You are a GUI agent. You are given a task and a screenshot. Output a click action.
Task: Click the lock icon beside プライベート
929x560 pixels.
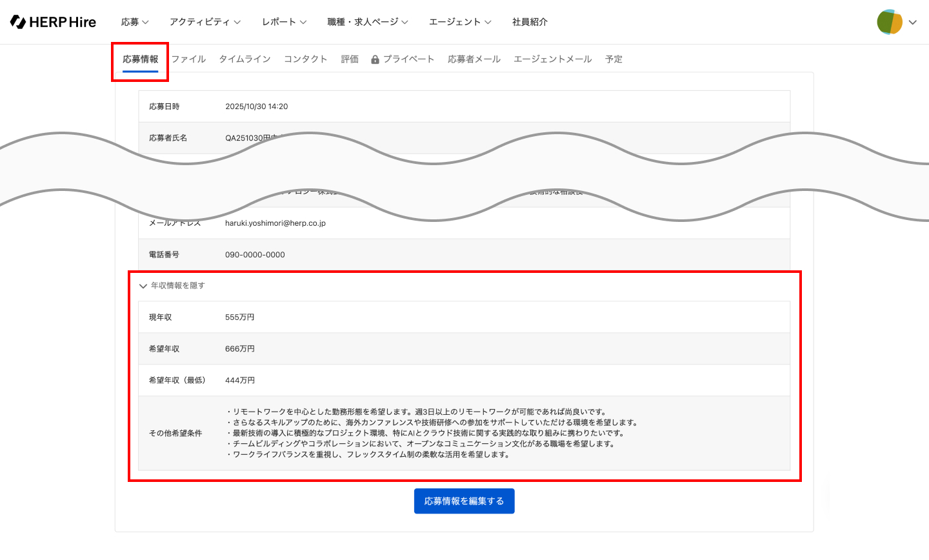pyautogui.click(x=375, y=59)
